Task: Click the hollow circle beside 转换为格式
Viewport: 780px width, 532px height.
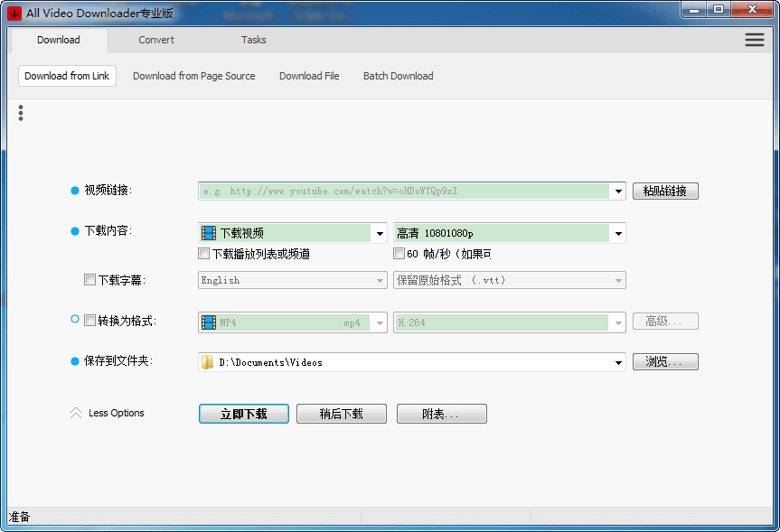Action: [x=75, y=319]
